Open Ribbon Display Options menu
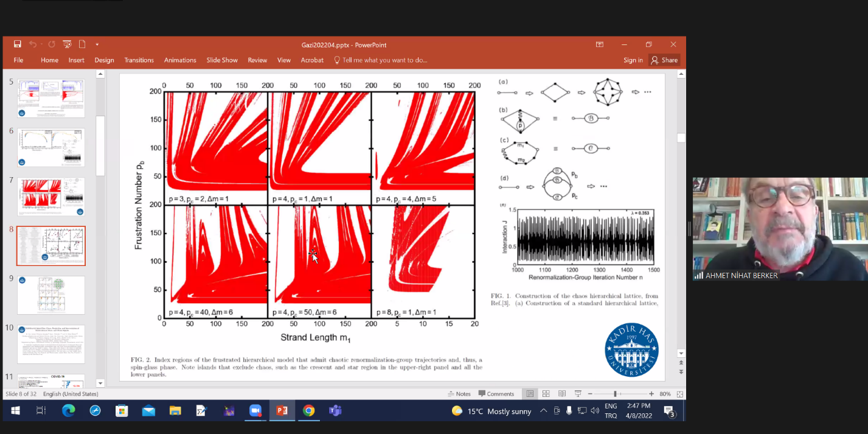The height and width of the screenshot is (434, 868). (x=599, y=44)
